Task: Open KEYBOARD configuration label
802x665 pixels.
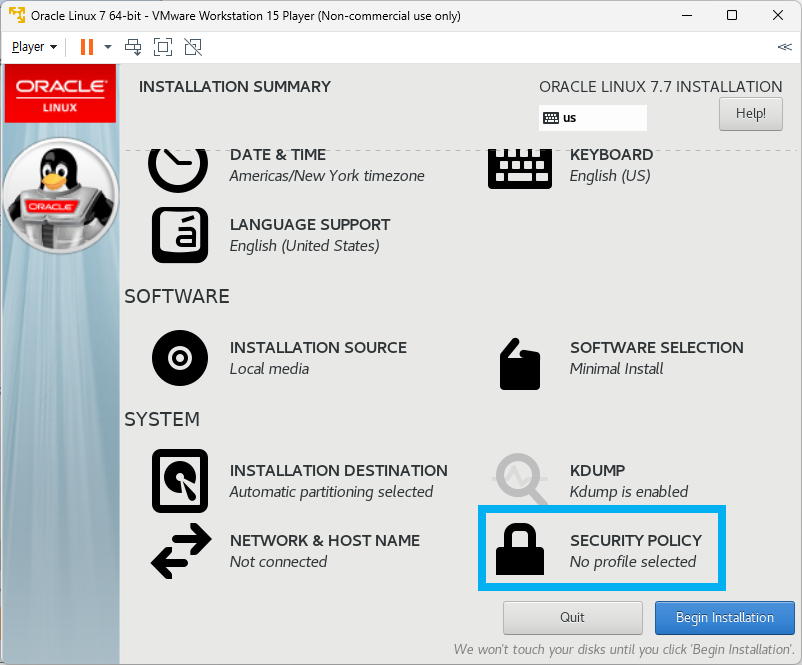Action: [x=611, y=154]
